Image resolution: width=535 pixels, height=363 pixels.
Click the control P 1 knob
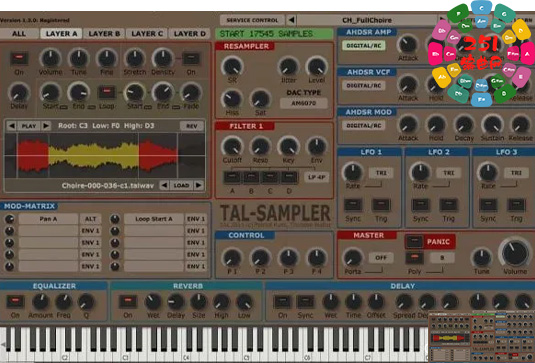click(232, 258)
